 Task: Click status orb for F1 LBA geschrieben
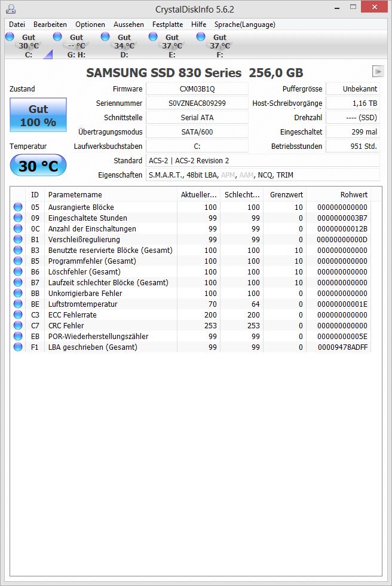18,347
